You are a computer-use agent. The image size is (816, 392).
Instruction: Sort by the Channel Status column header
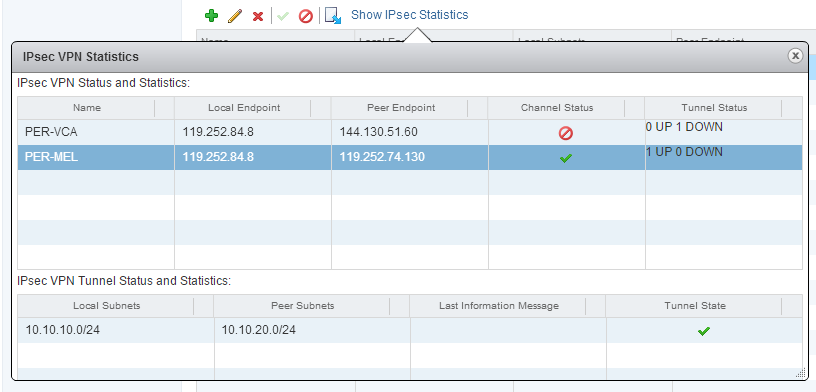point(557,108)
